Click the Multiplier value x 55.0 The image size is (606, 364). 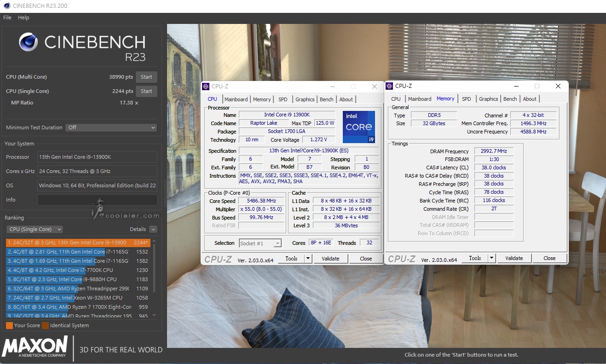tap(261, 209)
